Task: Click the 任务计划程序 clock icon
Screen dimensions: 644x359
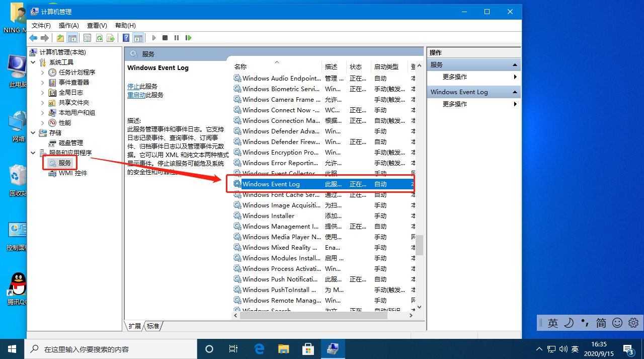Action: tap(52, 73)
